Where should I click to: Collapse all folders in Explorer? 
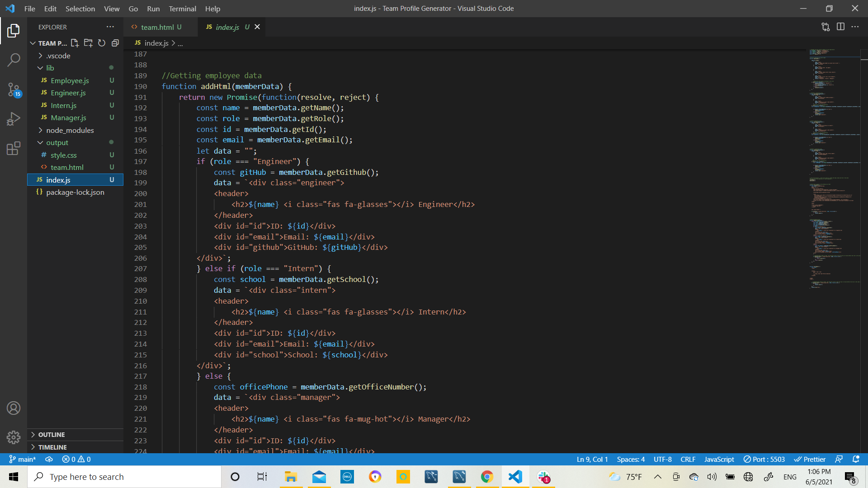(x=115, y=43)
